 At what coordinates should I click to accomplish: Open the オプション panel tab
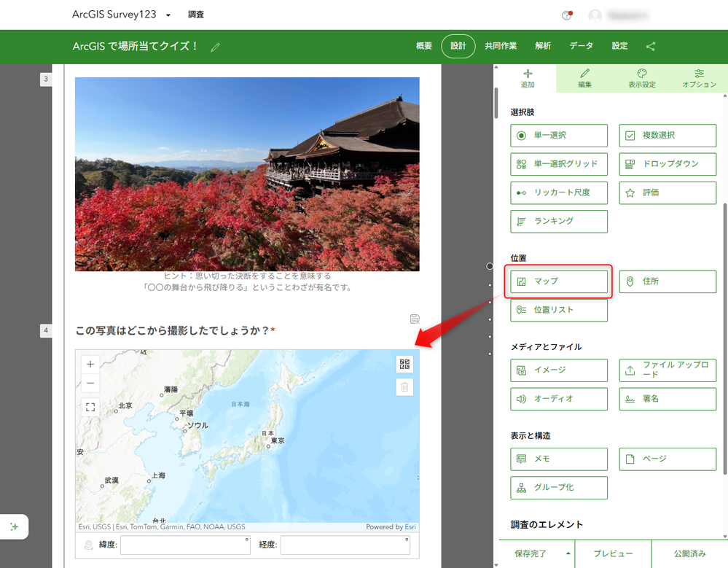point(699,79)
